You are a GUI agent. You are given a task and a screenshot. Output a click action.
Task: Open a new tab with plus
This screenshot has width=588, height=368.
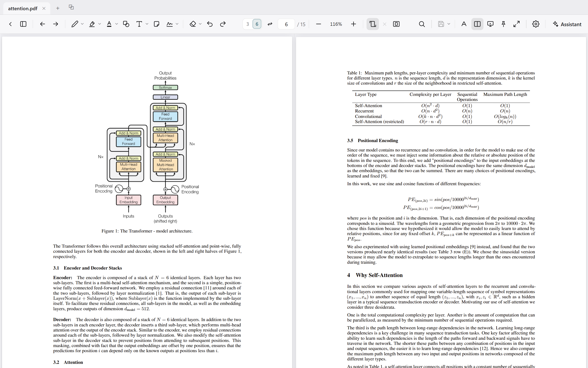click(58, 8)
